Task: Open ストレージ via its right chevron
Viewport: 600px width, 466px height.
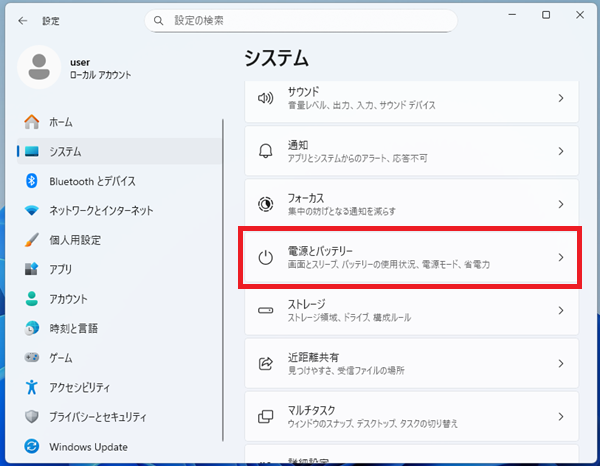Action: point(560,310)
